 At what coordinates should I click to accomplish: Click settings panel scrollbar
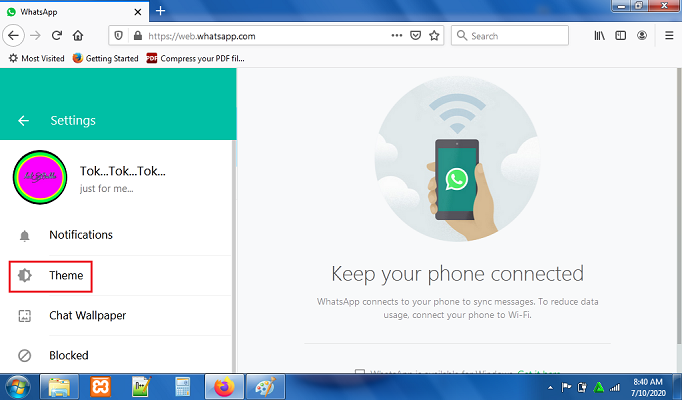(x=234, y=257)
